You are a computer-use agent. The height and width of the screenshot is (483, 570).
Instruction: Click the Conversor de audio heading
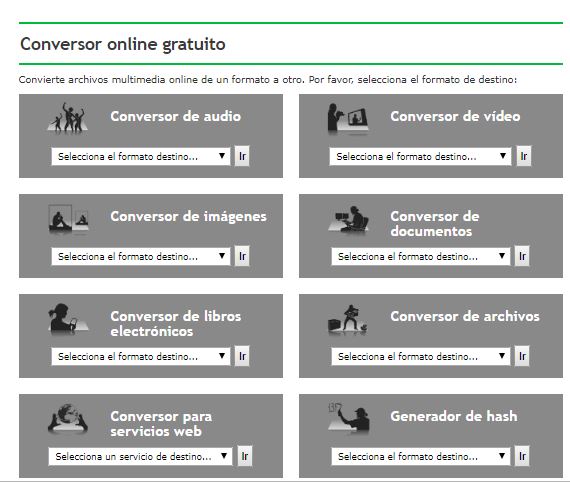coord(176,116)
